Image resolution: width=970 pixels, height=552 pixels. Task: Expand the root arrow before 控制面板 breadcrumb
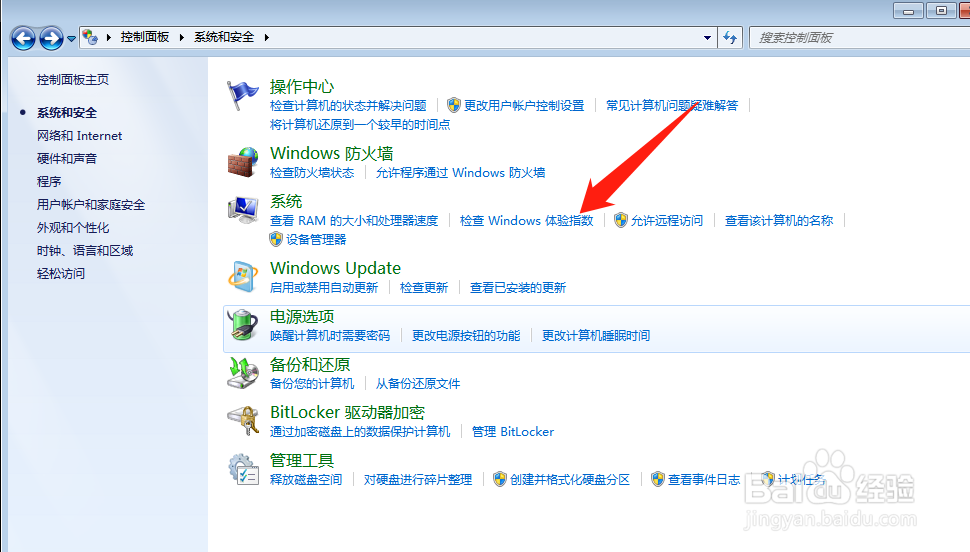click(109, 37)
